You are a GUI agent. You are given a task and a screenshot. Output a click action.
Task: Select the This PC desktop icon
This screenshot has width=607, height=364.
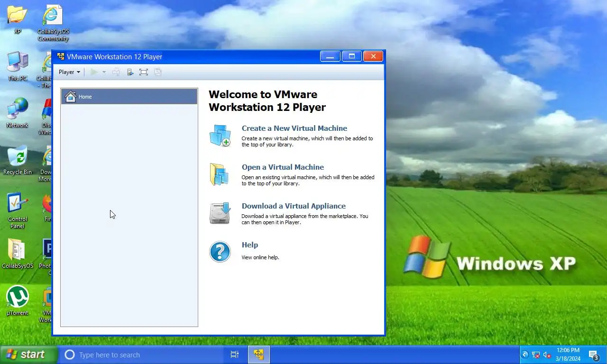18,67
